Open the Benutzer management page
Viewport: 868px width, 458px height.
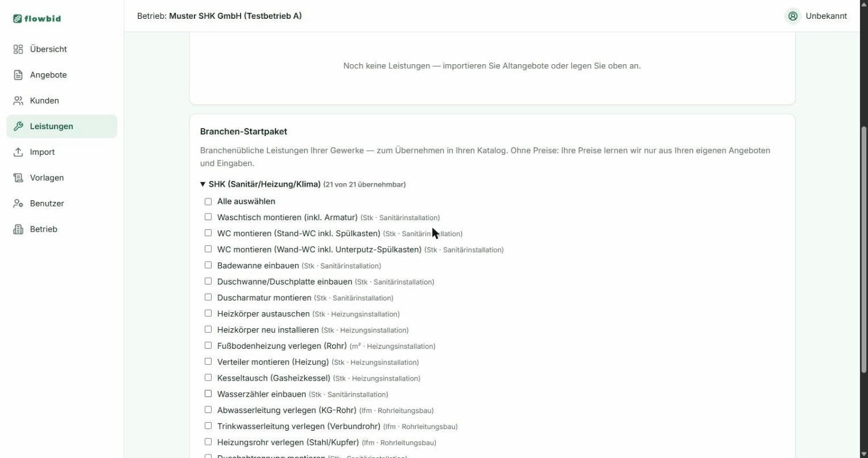(61, 203)
